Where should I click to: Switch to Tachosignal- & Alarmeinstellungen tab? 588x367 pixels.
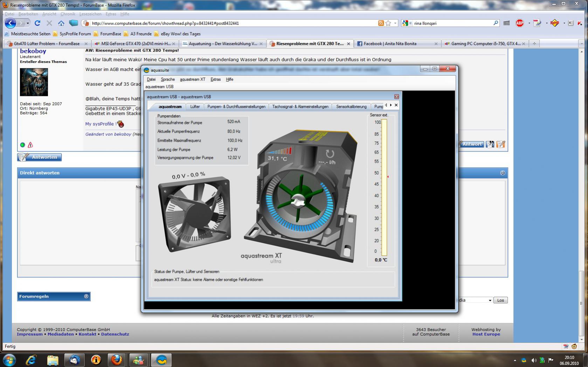[300, 106]
